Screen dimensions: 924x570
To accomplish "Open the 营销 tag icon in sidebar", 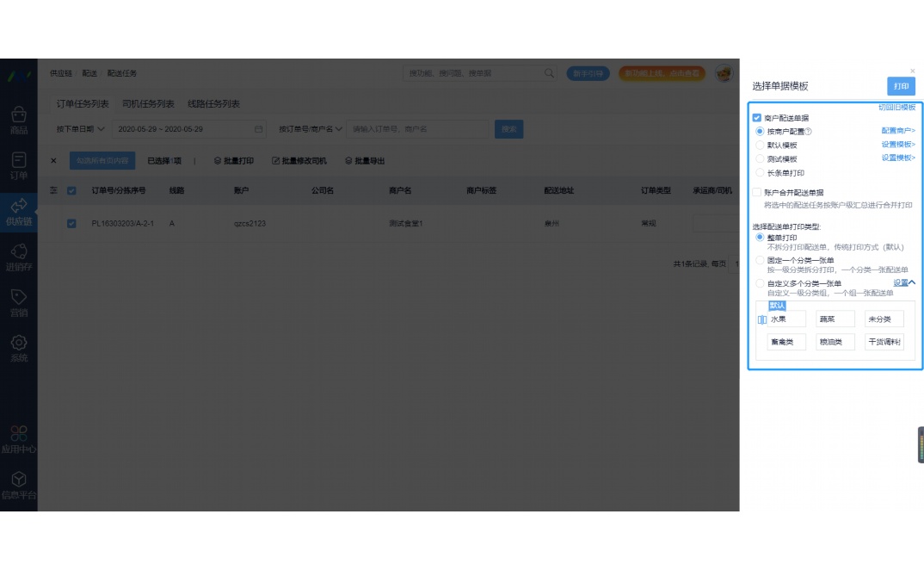I will 18,297.
